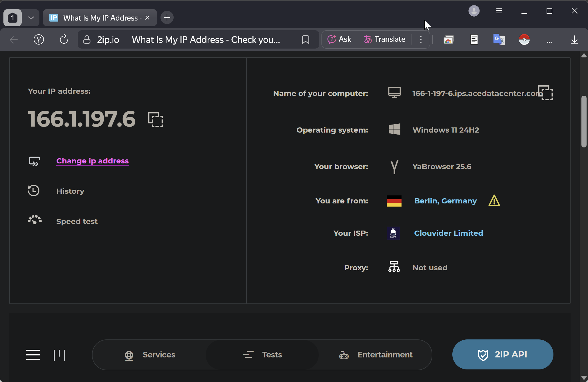588x382 pixels.
Task: Open the History link
Action: click(70, 191)
